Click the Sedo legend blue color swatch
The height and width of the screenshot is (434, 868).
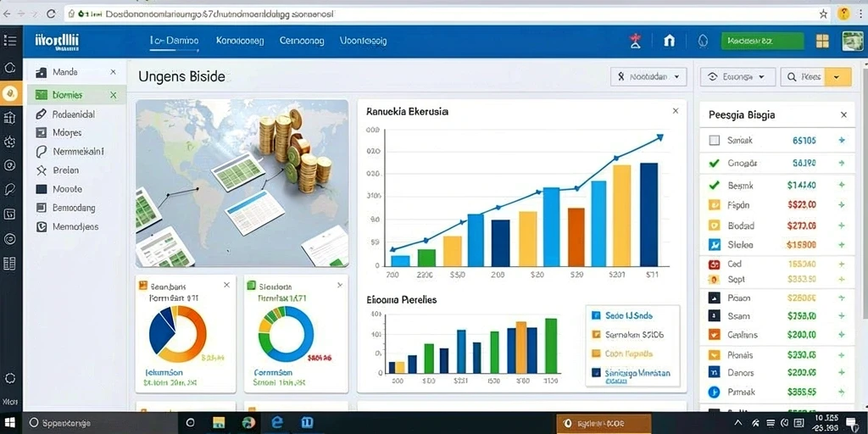click(596, 315)
